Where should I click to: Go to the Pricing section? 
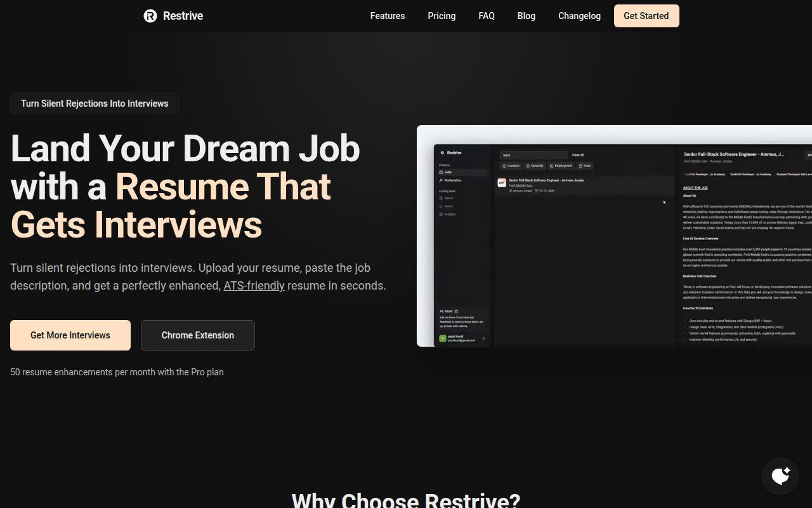442,16
